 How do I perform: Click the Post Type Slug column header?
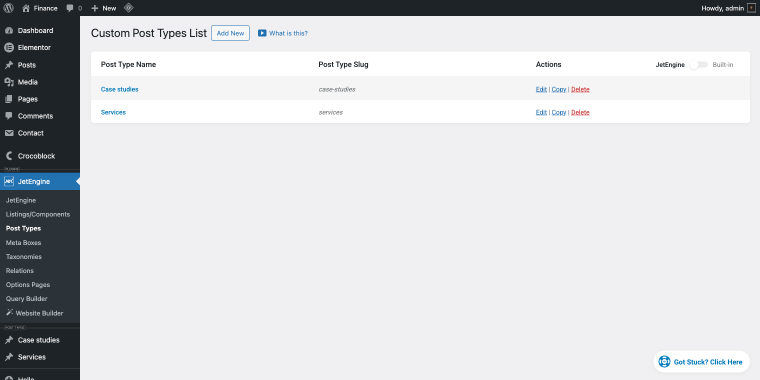pos(343,64)
